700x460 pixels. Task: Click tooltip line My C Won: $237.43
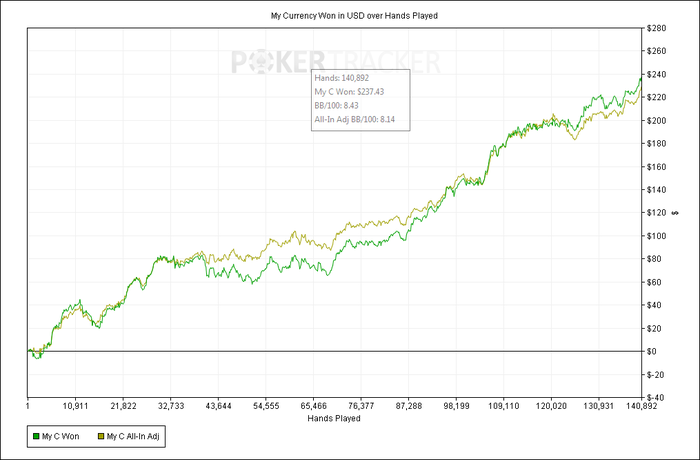pos(349,92)
